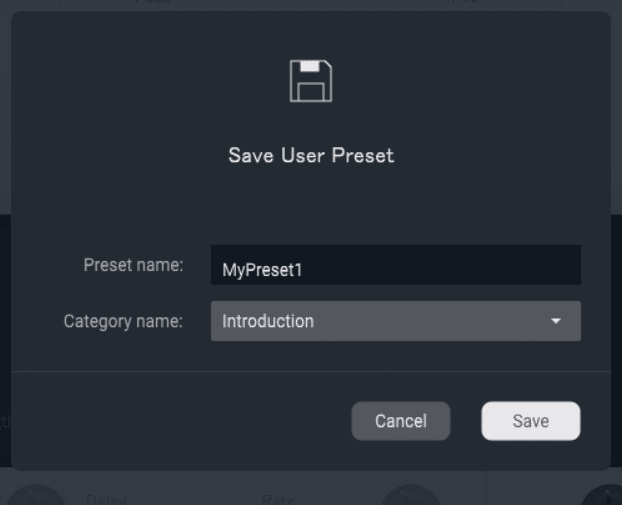Click the Category name label

coord(123,321)
